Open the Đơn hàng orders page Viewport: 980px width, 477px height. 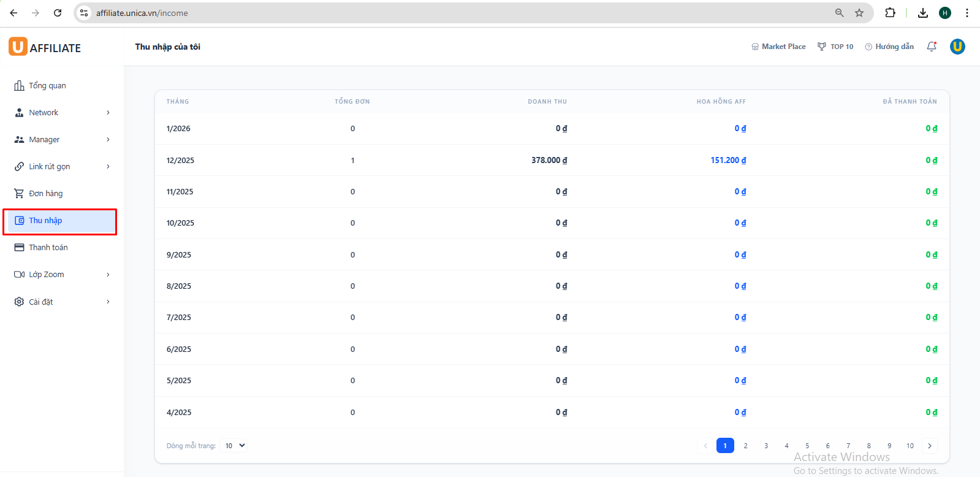pyautogui.click(x=46, y=194)
